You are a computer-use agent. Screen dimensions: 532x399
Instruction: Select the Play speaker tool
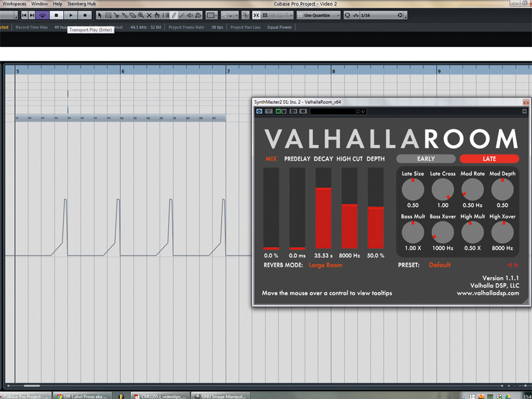(x=190, y=15)
